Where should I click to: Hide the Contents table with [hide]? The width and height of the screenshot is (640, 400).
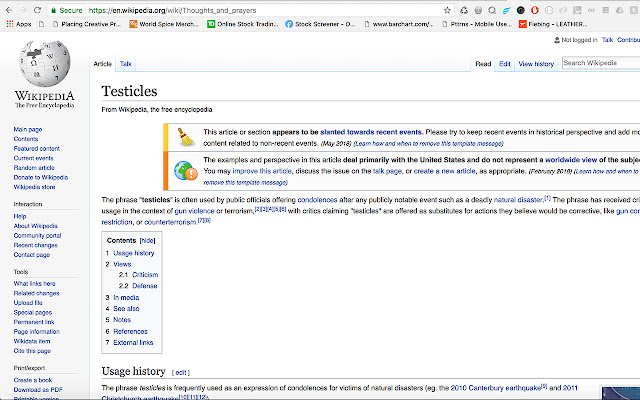pos(147,240)
